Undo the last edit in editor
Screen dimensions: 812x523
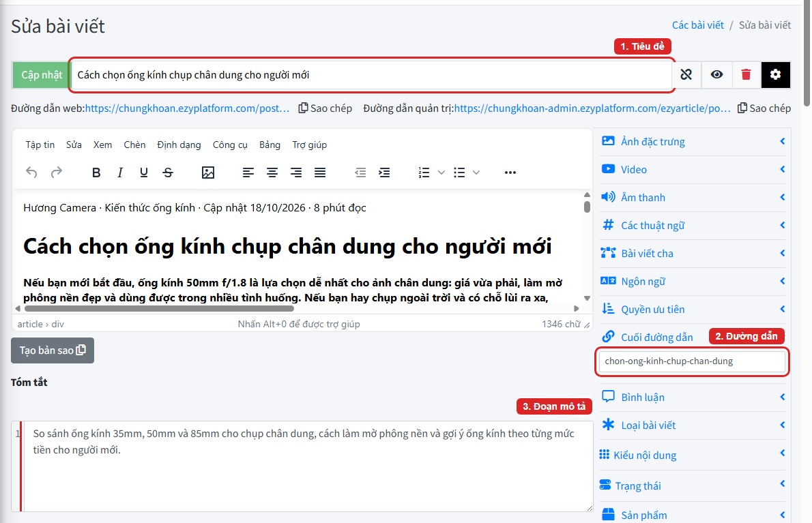tap(31, 173)
